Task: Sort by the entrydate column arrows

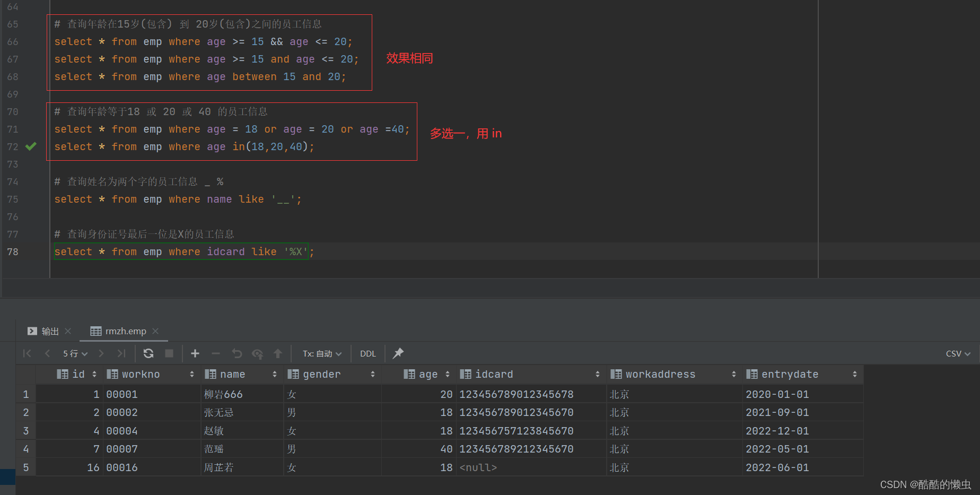Action: pyautogui.click(x=855, y=375)
